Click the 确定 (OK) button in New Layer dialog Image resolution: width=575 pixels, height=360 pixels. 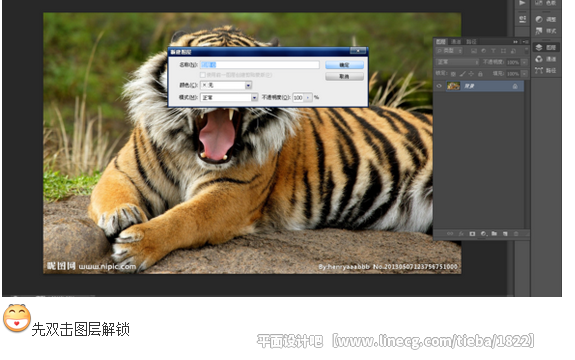(344, 65)
